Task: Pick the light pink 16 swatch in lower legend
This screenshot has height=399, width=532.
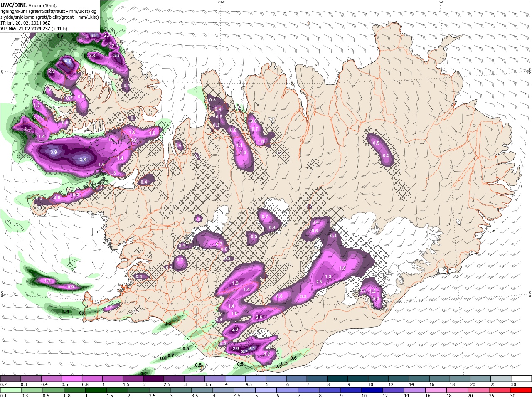Action: pyautogui.click(x=436, y=390)
